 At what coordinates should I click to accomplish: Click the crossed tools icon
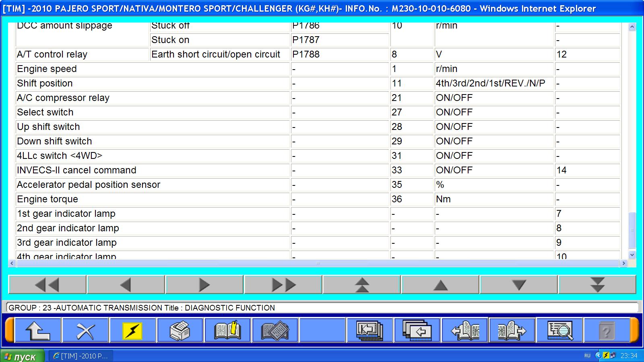click(x=85, y=331)
